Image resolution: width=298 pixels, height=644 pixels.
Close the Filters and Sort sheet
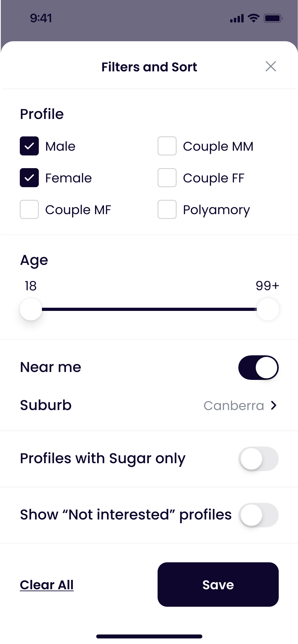pos(271,66)
